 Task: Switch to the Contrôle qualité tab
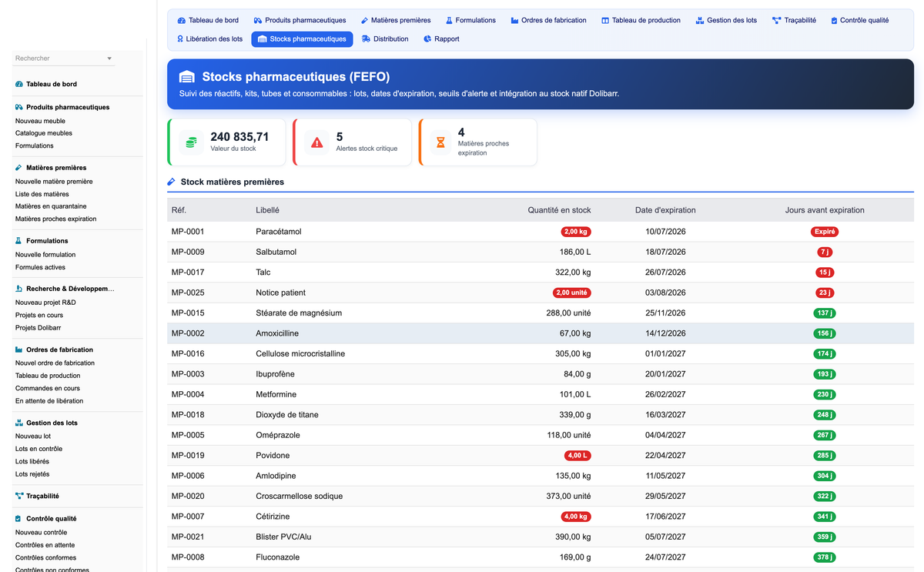click(860, 20)
